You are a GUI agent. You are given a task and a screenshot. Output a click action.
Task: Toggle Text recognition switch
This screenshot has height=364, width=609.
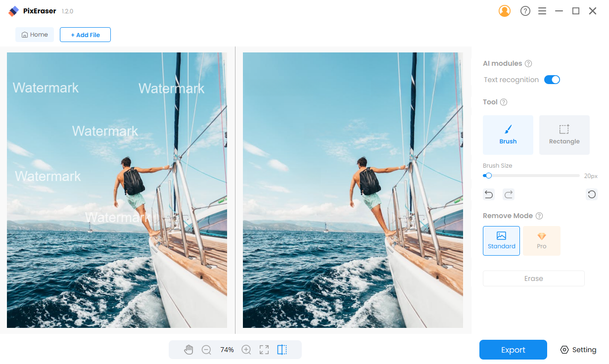(552, 80)
